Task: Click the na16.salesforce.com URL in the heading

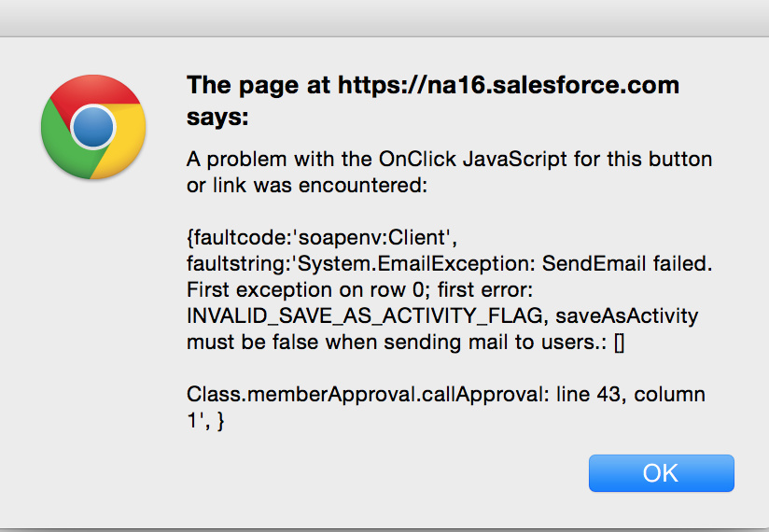Action: coord(509,86)
